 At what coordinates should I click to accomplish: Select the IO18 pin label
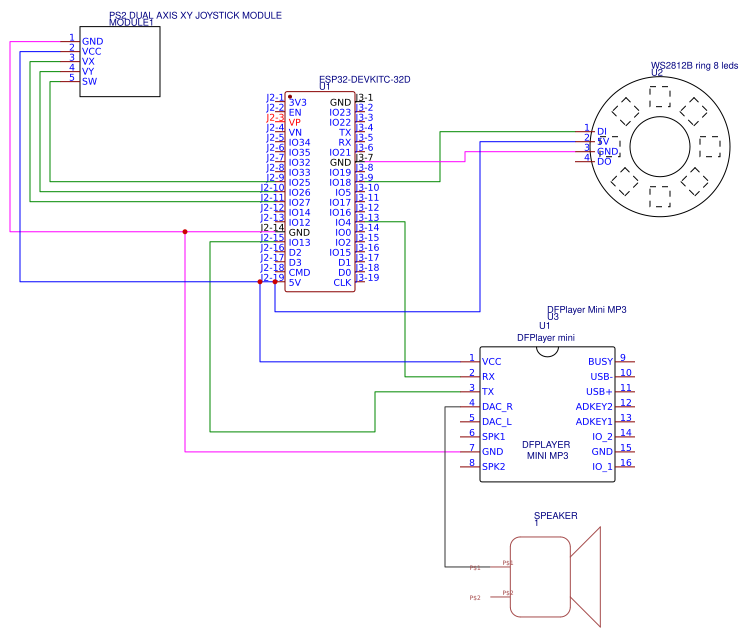[x=340, y=183]
